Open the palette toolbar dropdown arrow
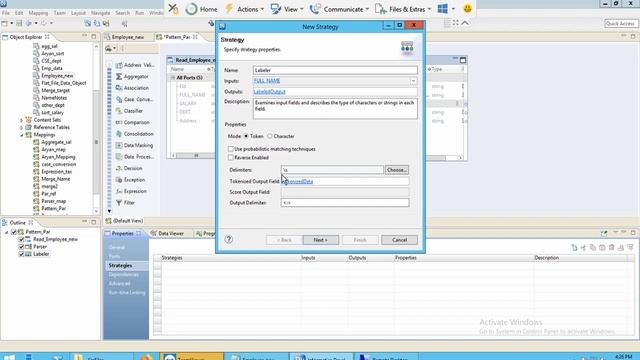Image resolution: width=640 pixels, height=360 pixels. (115, 49)
